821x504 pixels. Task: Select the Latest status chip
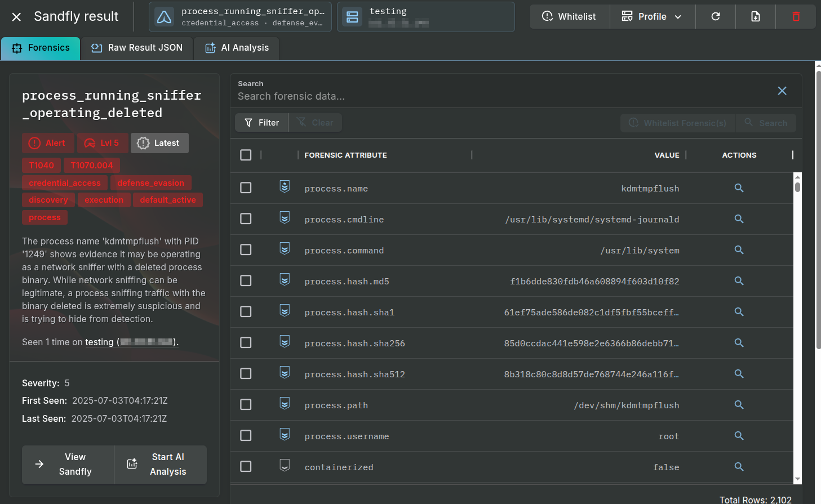[159, 143]
